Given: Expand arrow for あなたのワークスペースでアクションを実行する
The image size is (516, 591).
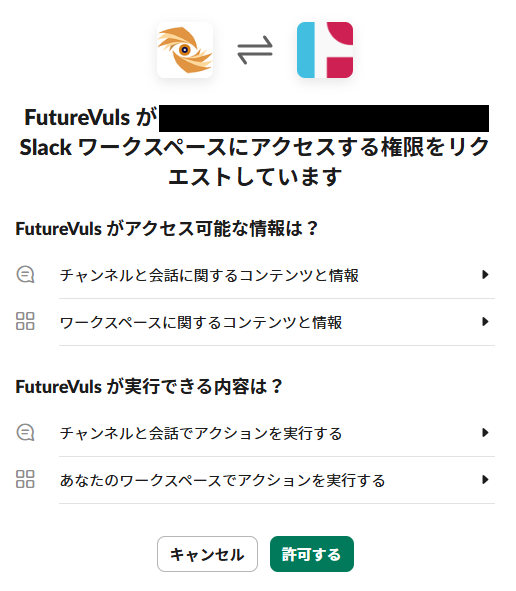Looking at the screenshot, I should (x=485, y=479).
